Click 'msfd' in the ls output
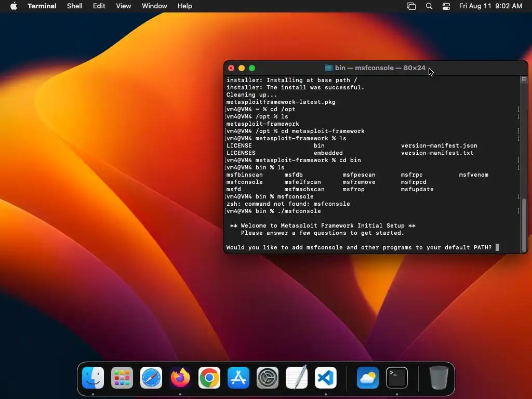532x399 pixels. coord(233,189)
